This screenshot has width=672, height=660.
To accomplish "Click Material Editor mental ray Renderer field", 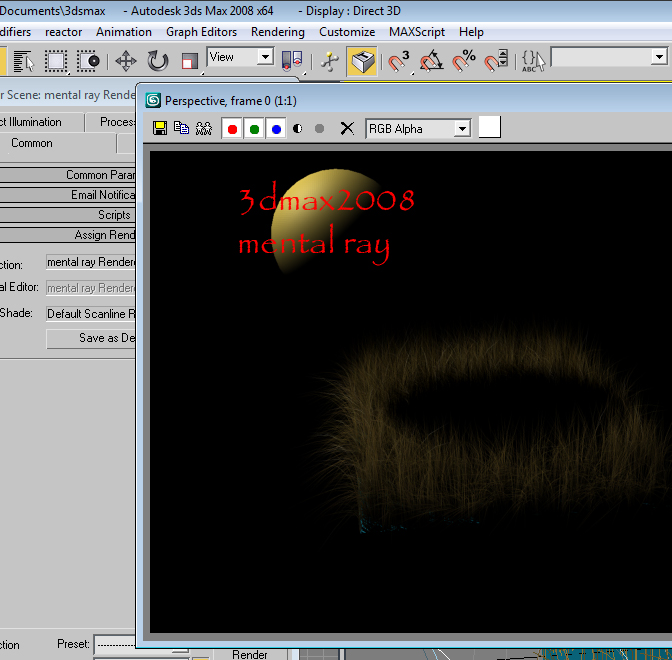I will coord(91,288).
